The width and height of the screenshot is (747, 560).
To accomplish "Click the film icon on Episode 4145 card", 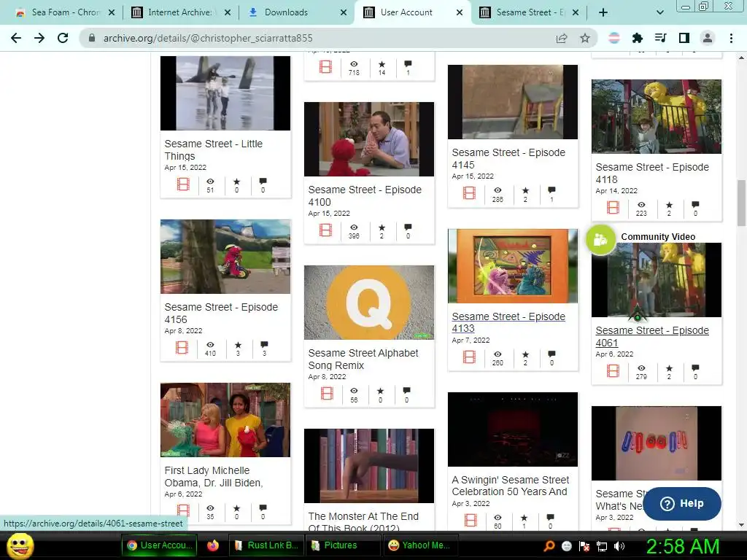I will [x=469, y=192].
